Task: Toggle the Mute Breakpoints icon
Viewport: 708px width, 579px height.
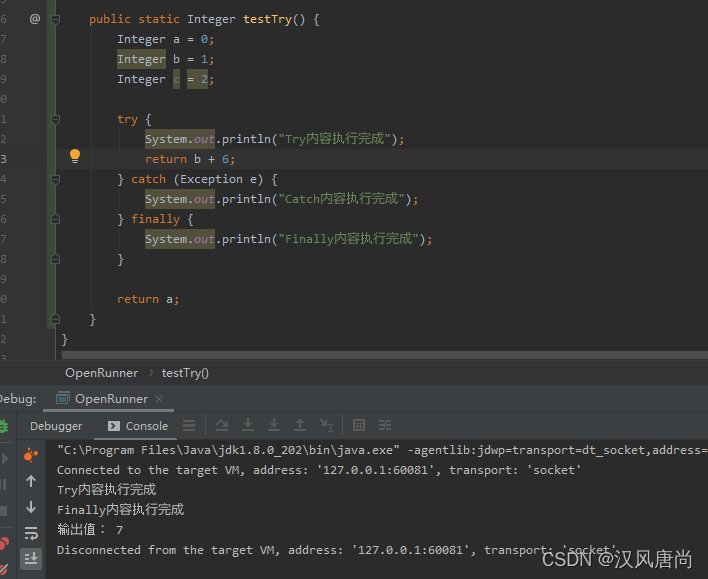Action: (x=4, y=570)
